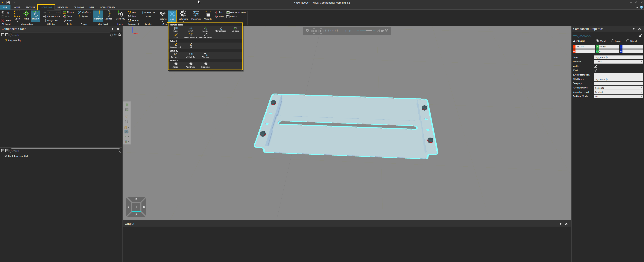Image resolution: width=644 pixels, height=262 pixels.
Task: Expand the Root [tray_asembly] tree node
Action: click(2, 156)
